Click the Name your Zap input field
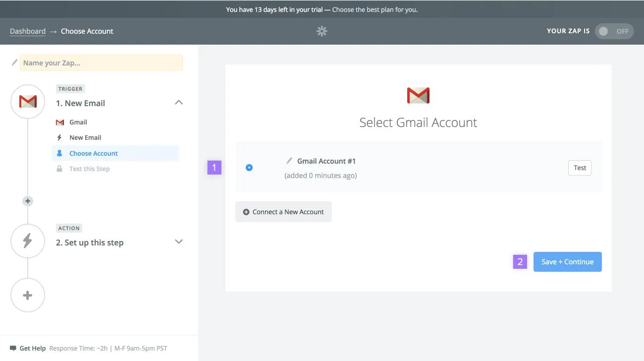This screenshot has height=361, width=644. pos(101,63)
